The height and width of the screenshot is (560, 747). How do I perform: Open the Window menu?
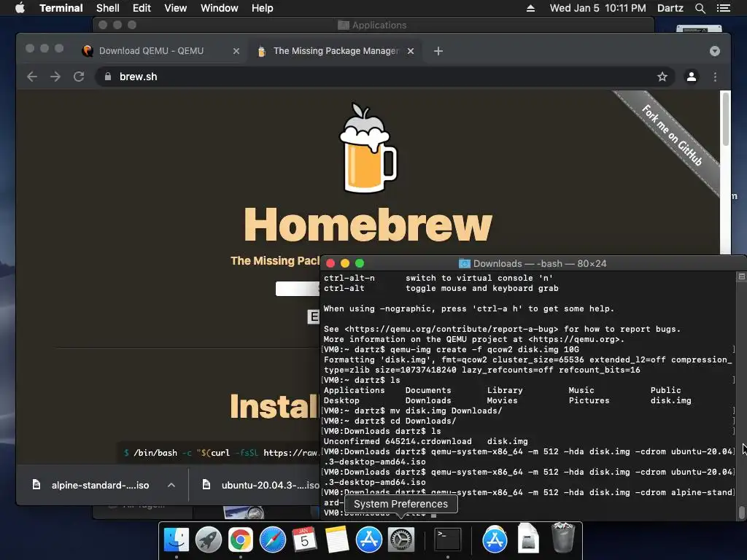(x=219, y=8)
